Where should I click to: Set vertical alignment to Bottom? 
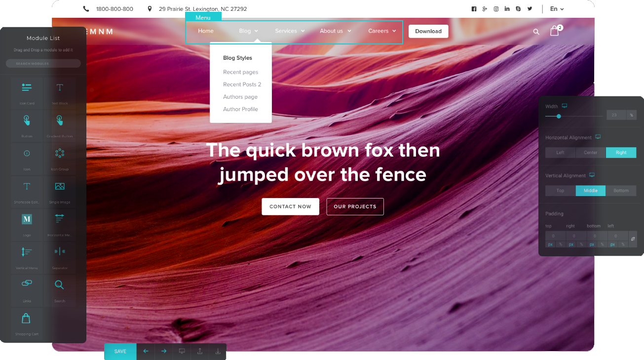pyautogui.click(x=621, y=191)
